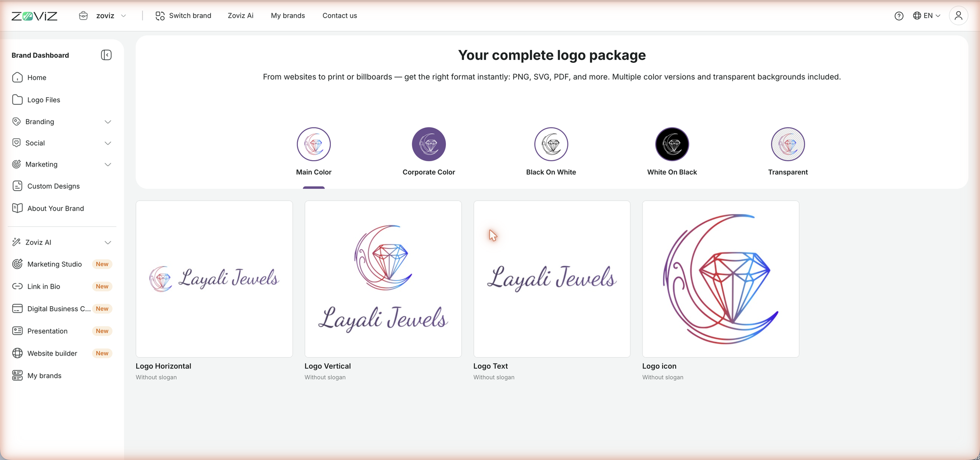The image size is (980, 460).
Task: Click the Website builder globe icon
Action: 17,353
